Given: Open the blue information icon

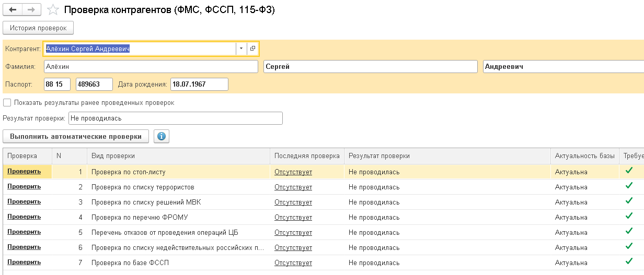Looking at the screenshot, I should pyautogui.click(x=161, y=136).
